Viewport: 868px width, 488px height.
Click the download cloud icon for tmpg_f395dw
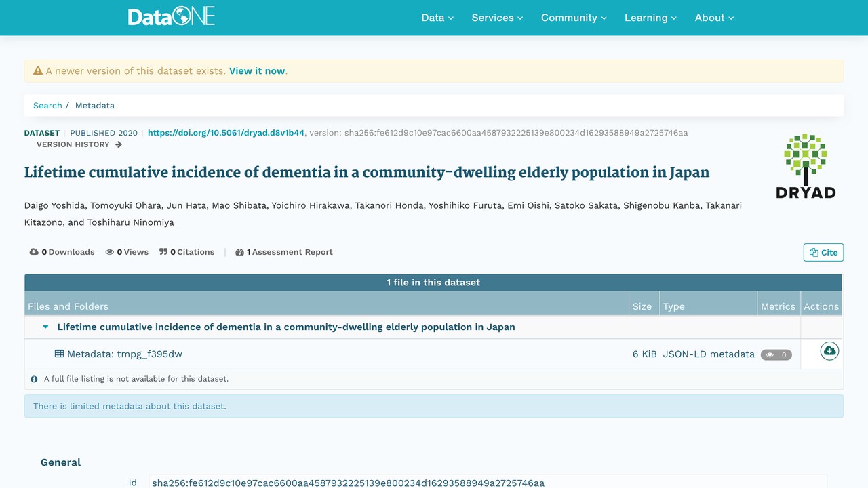pyautogui.click(x=829, y=351)
